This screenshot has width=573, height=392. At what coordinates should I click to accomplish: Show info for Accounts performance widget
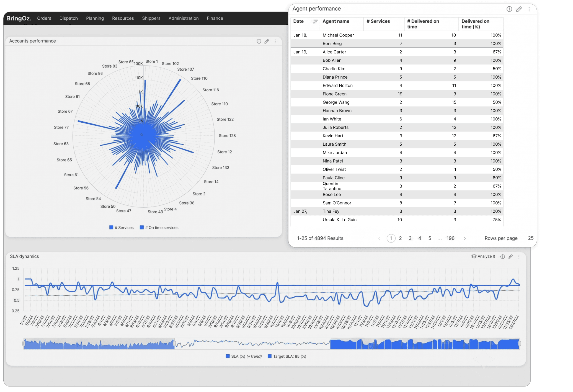(x=259, y=41)
